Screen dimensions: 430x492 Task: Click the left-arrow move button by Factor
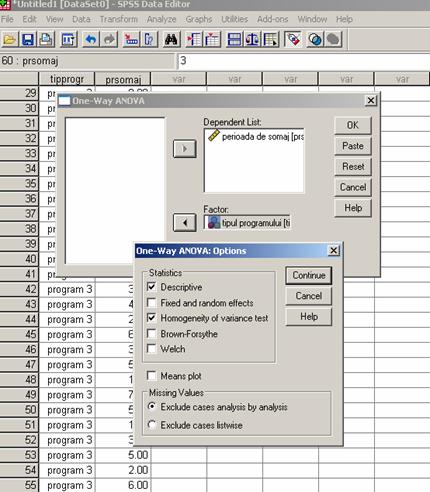pos(185,223)
